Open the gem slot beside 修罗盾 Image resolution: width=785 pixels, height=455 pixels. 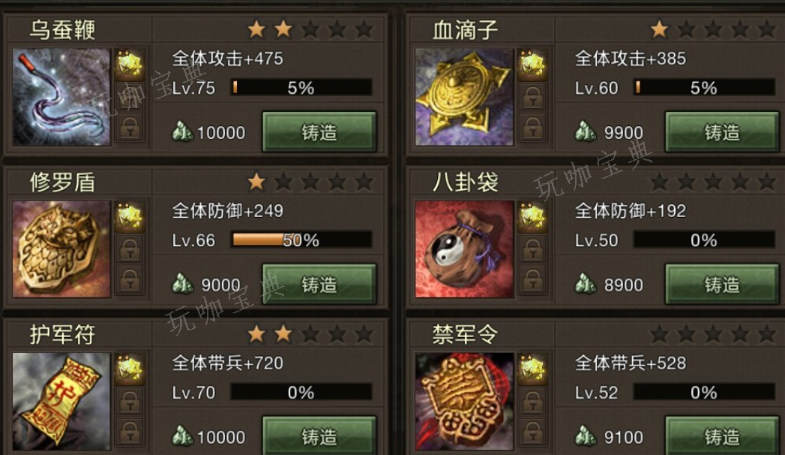130,217
